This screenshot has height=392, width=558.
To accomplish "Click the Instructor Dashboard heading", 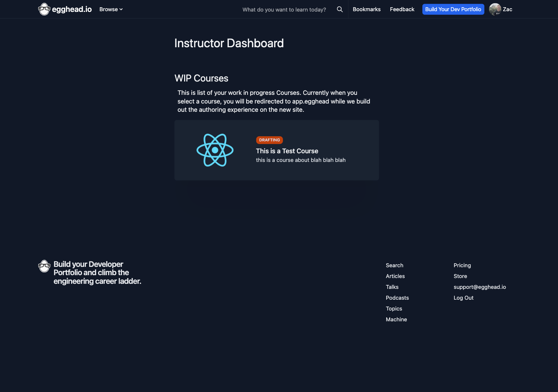I will pos(229,43).
